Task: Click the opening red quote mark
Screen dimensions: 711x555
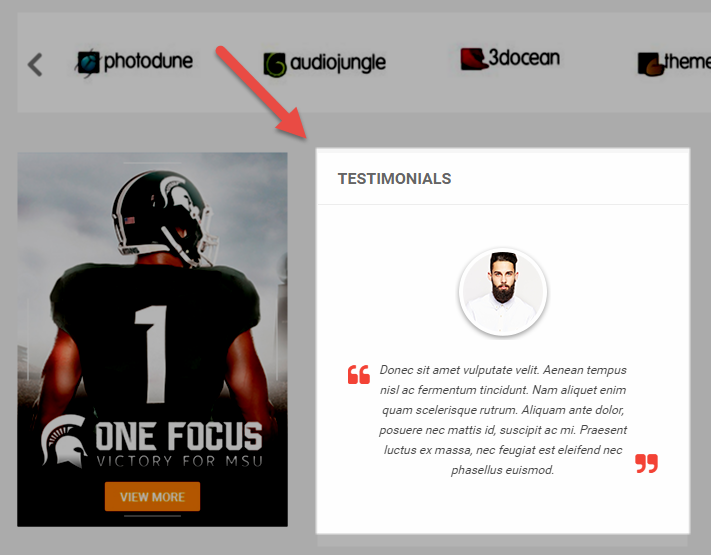Action: pos(359,375)
